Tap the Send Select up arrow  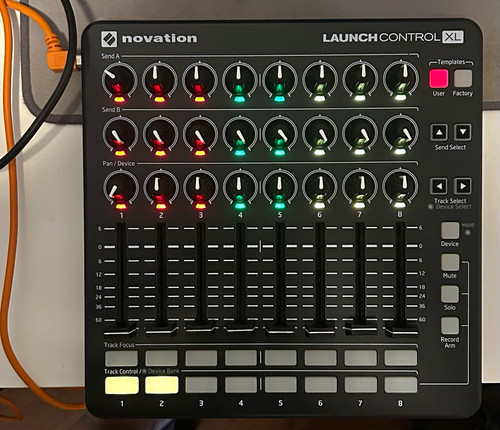(439, 132)
